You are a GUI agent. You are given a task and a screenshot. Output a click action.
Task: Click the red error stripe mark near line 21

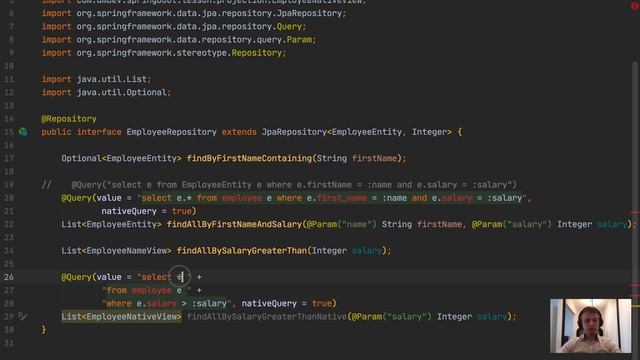[x=634, y=212]
